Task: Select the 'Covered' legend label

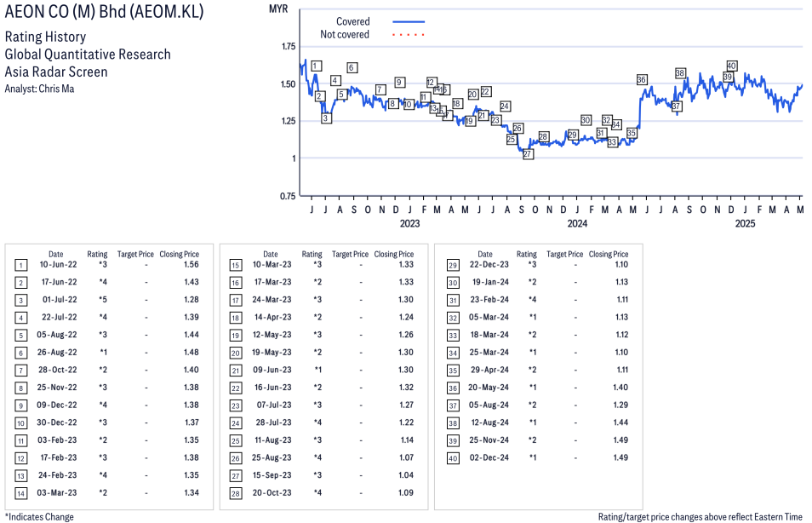Action: 353,21
